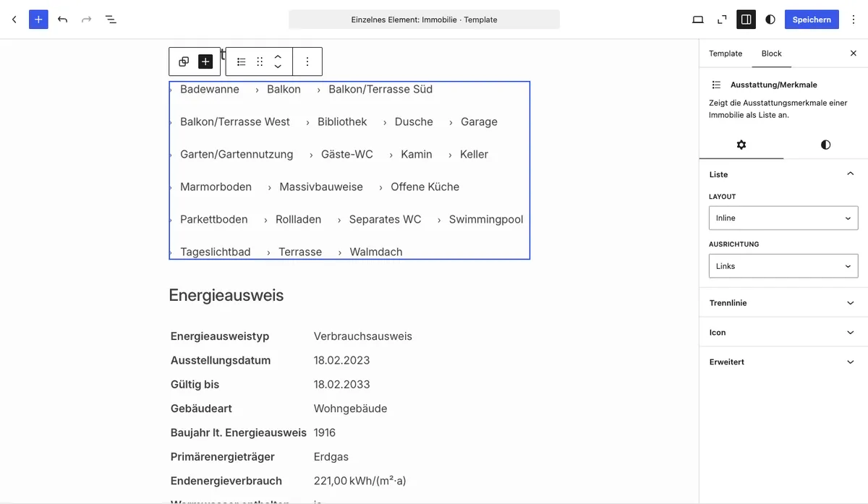868x504 pixels.
Task: Click the Verbrauchsausweis value
Action: (x=363, y=336)
